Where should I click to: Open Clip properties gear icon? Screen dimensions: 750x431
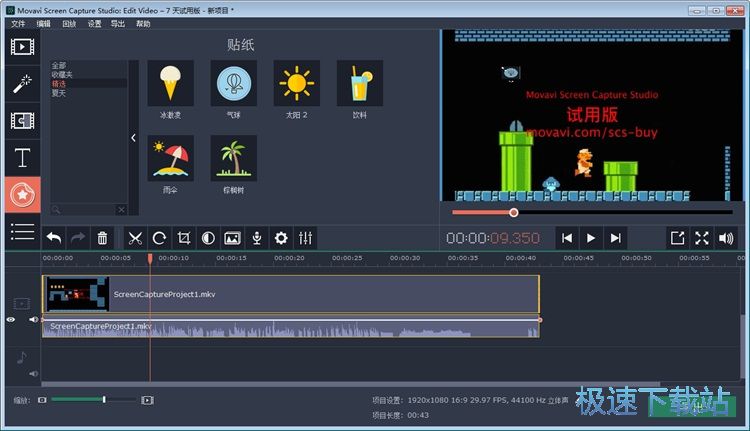[x=281, y=238]
